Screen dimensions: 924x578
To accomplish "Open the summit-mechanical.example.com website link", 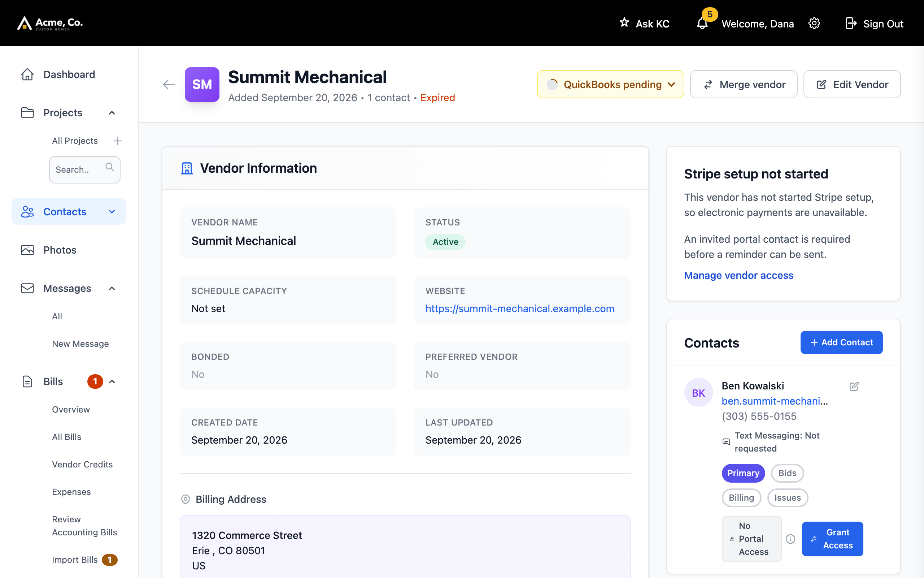I will tap(520, 309).
